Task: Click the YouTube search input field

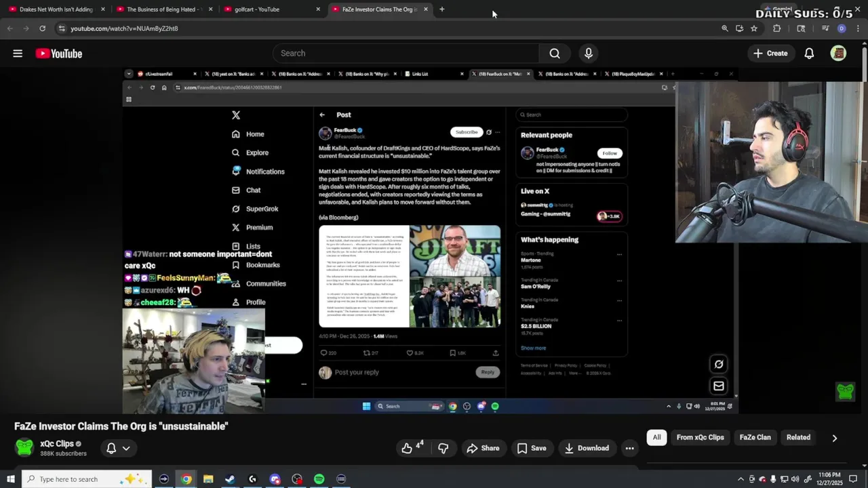Action: 406,54
